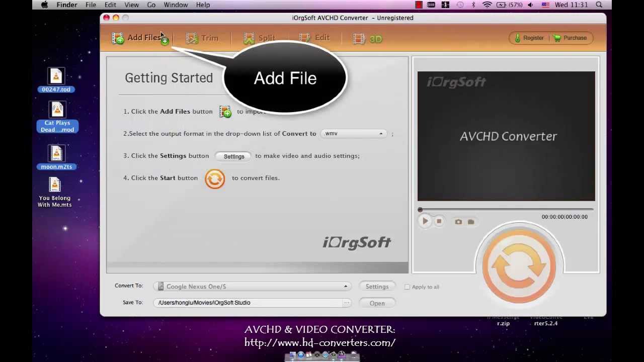Browse output folder with the ellipsis button

click(x=347, y=303)
